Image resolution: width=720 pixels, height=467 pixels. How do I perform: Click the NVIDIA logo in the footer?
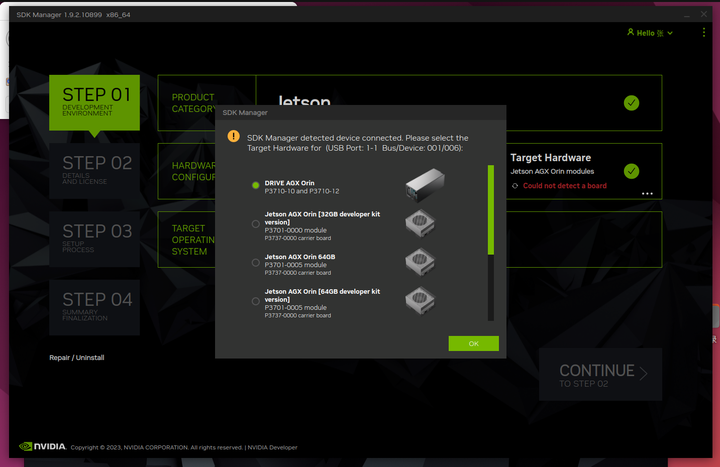tap(42, 446)
